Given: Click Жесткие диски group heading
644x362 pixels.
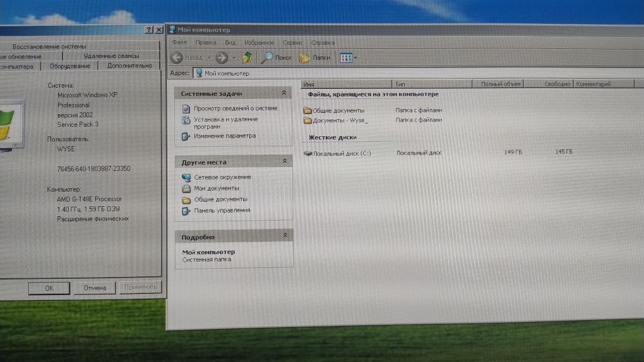Looking at the screenshot, I should (332, 137).
